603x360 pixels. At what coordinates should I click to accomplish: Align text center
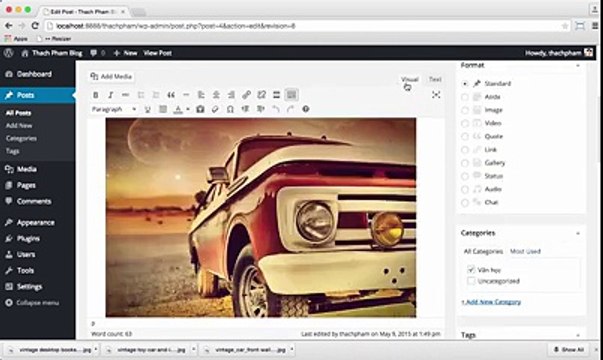pyautogui.click(x=216, y=95)
